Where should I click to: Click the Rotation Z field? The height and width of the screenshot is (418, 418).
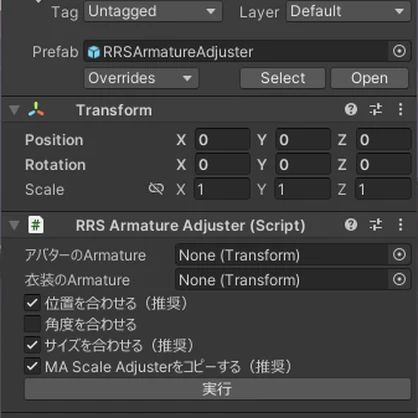pyautogui.click(x=384, y=164)
